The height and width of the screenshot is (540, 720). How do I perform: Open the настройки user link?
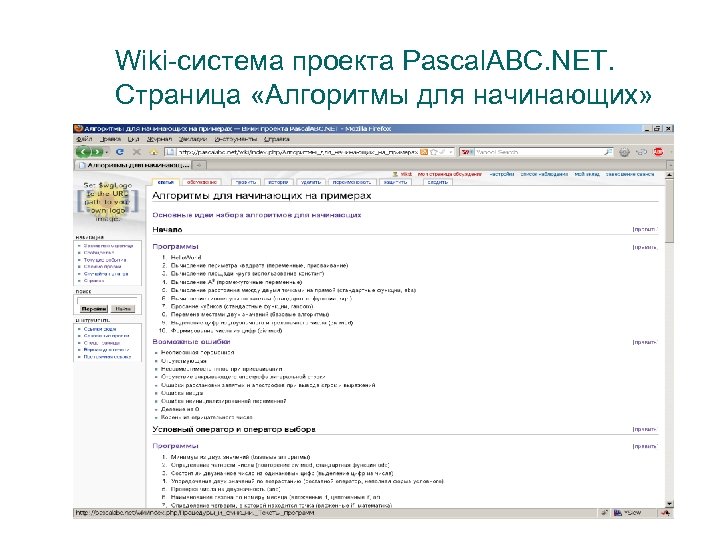(x=501, y=174)
